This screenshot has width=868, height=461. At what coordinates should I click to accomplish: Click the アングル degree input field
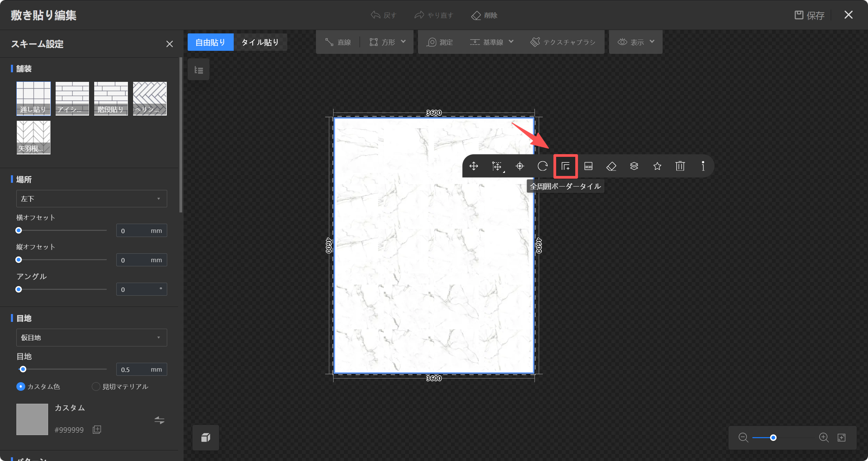point(142,289)
